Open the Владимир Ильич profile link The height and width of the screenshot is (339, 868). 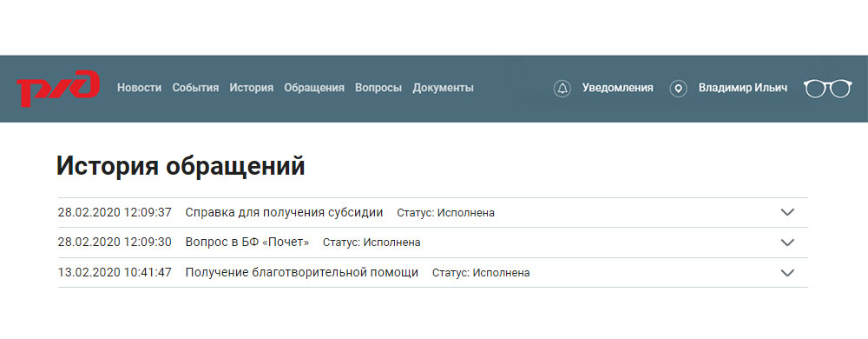pos(743,88)
